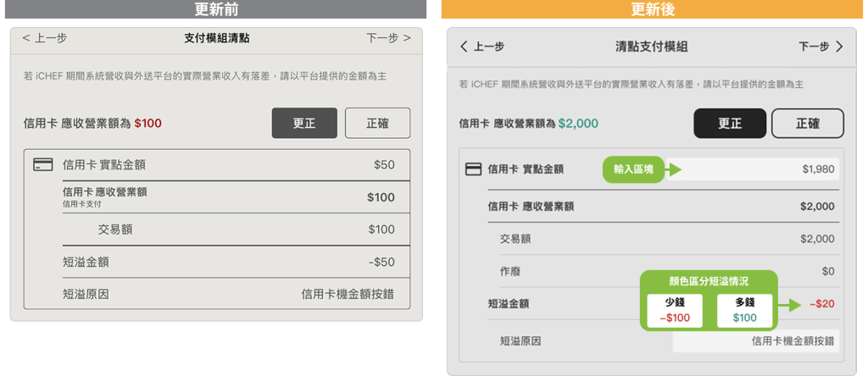Select the 短溢原因 field in updated panel
The image size is (868, 387).
[x=755, y=341]
